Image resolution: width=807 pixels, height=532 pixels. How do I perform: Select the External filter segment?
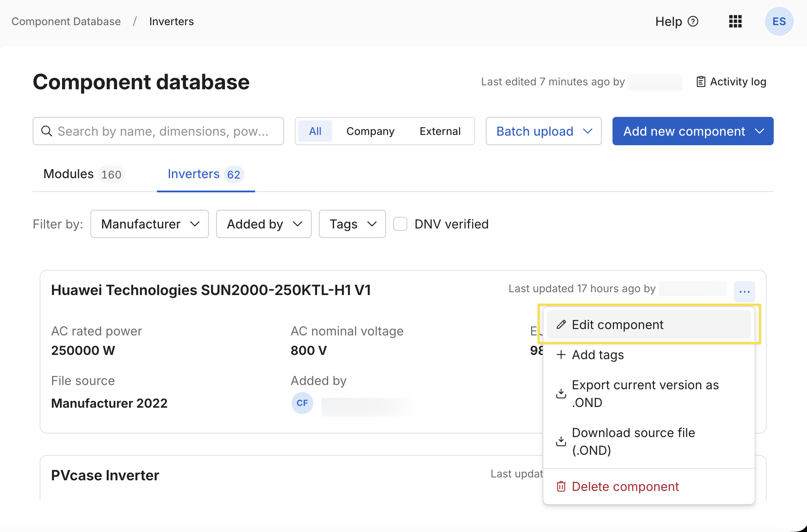pos(440,131)
